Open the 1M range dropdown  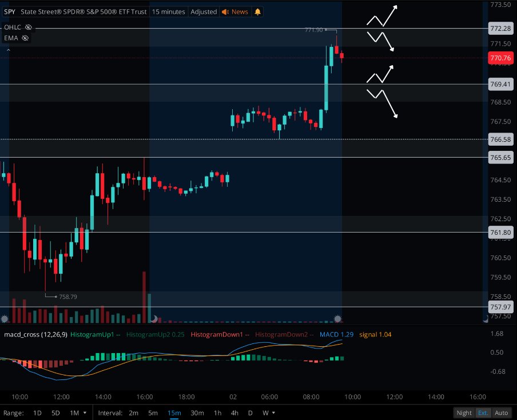(78, 413)
